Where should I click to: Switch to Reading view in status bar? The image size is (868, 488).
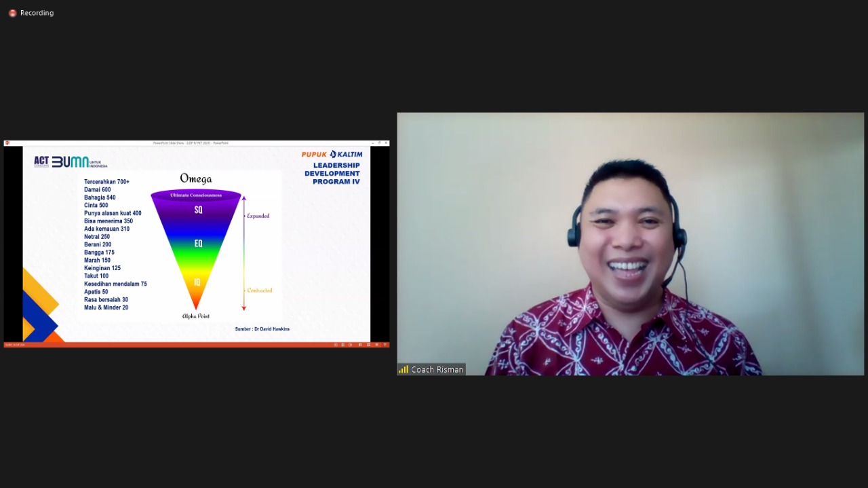click(x=376, y=345)
